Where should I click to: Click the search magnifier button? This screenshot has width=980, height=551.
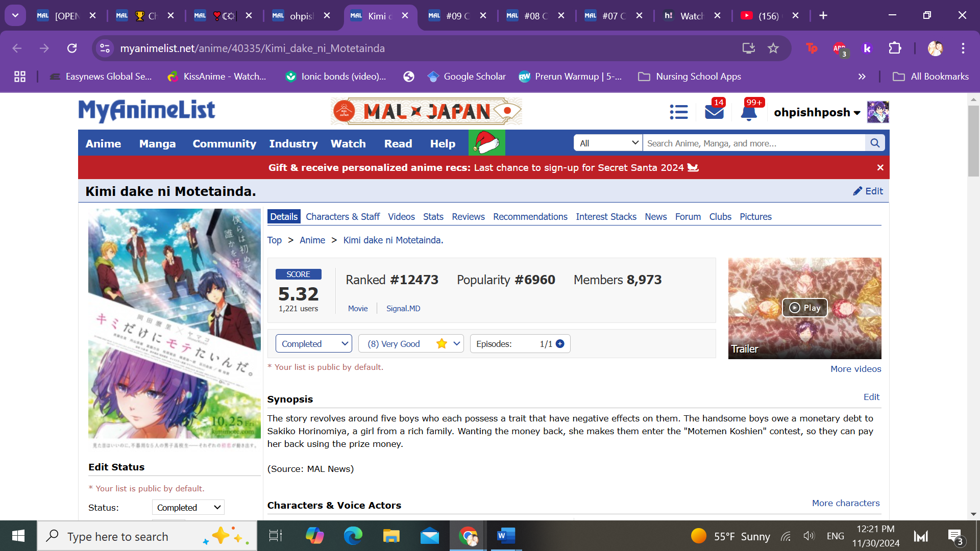tap(875, 143)
